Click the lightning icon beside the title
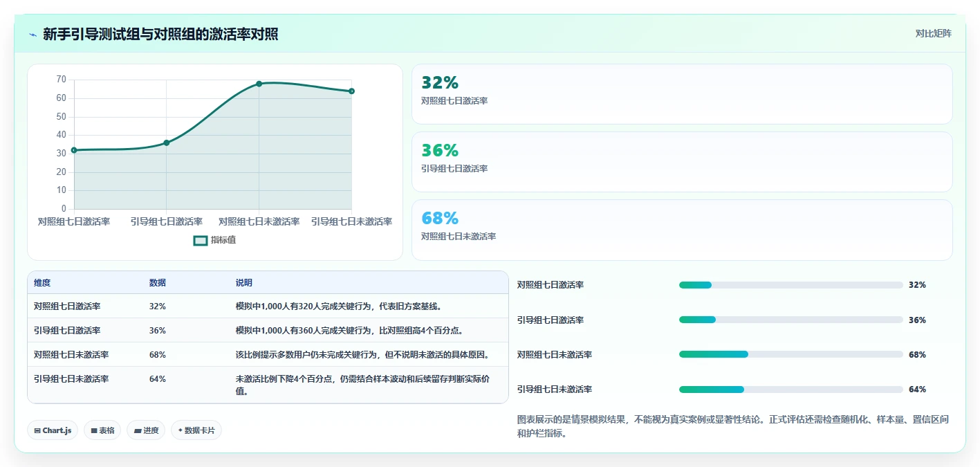 [x=33, y=34]
